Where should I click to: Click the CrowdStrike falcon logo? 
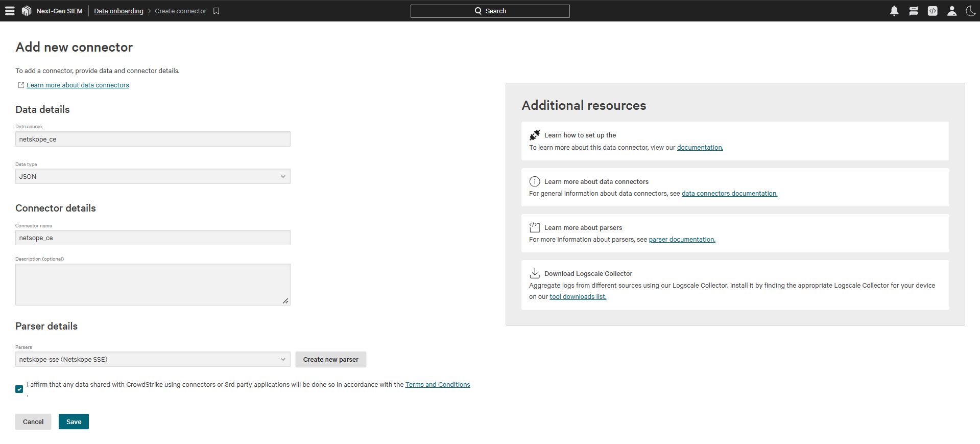coord(27,11)
